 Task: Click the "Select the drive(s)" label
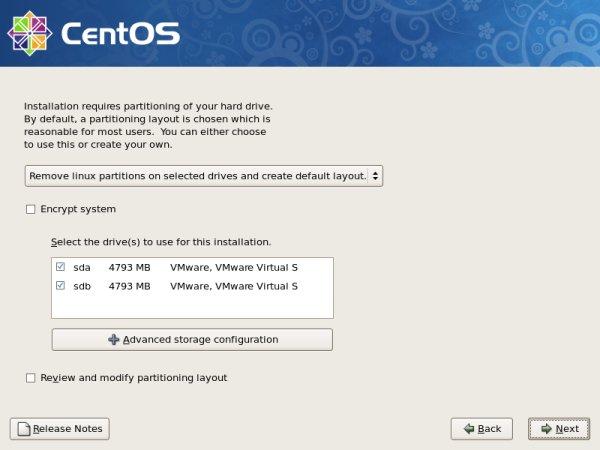point(161,242)
